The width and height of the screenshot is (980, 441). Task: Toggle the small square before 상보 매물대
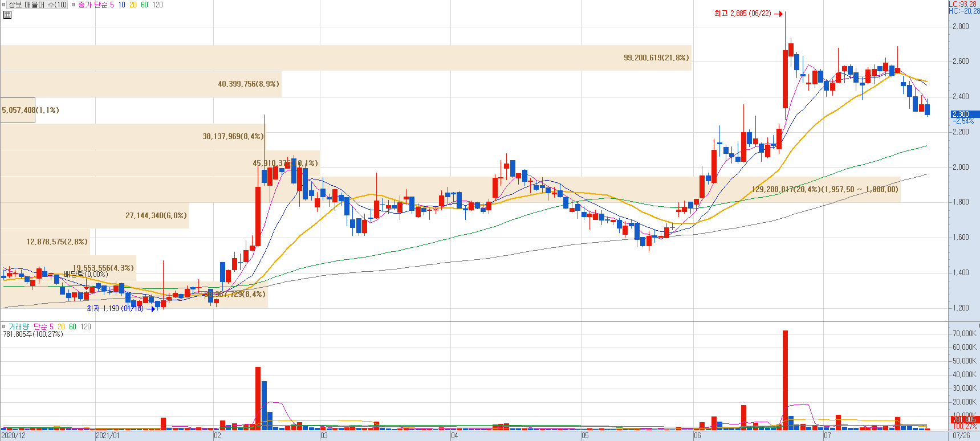coord(4,5)
